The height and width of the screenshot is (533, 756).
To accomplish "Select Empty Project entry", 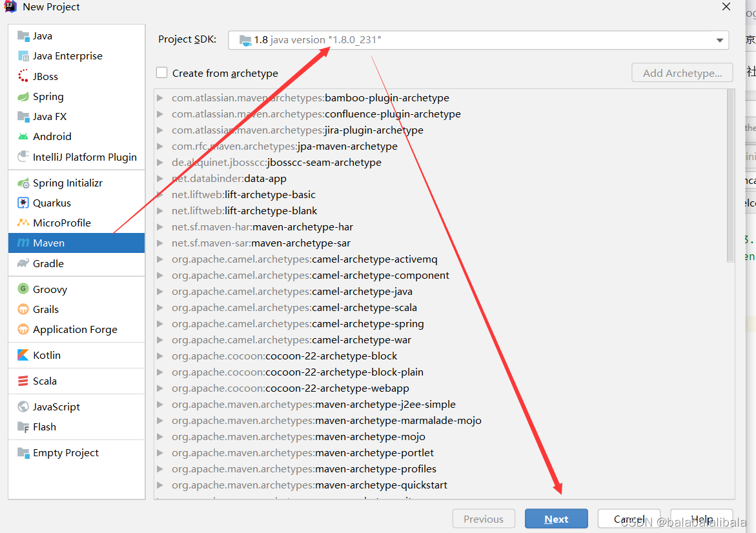I will [x=77, y=453].
